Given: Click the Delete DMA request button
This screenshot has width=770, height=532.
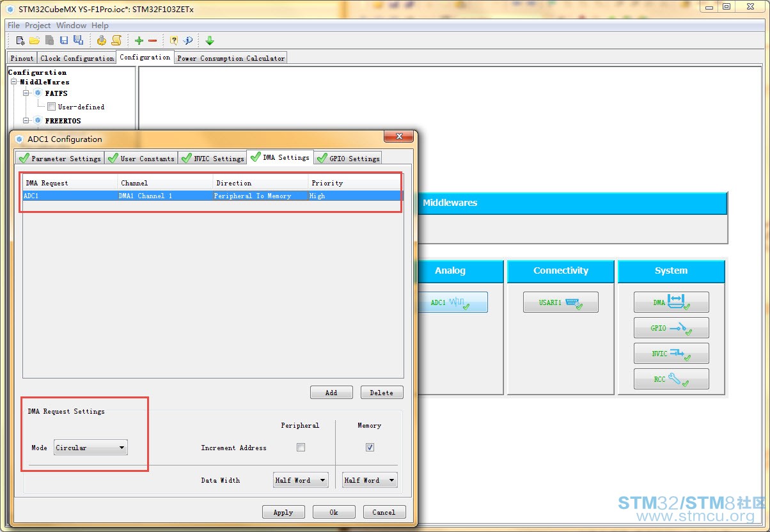Looking at the screenshot, I should click(382, 393).
